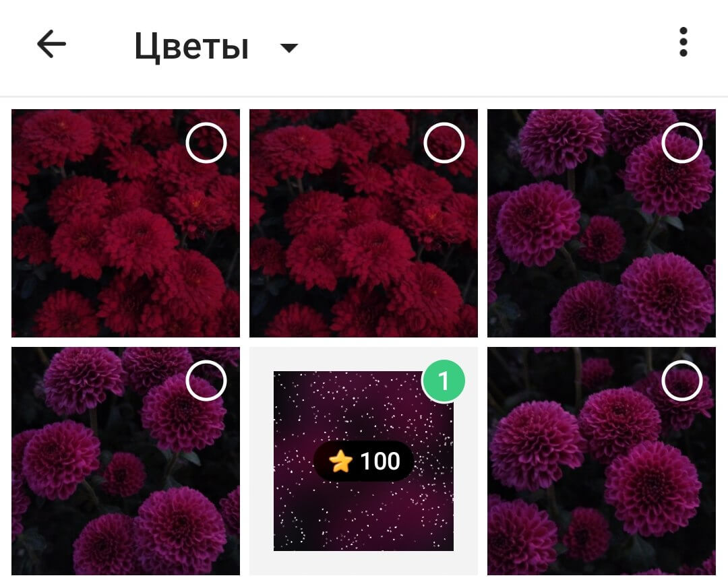
Task: Open the first red chrysanthemum thumbnail
Action: [125, 223]
